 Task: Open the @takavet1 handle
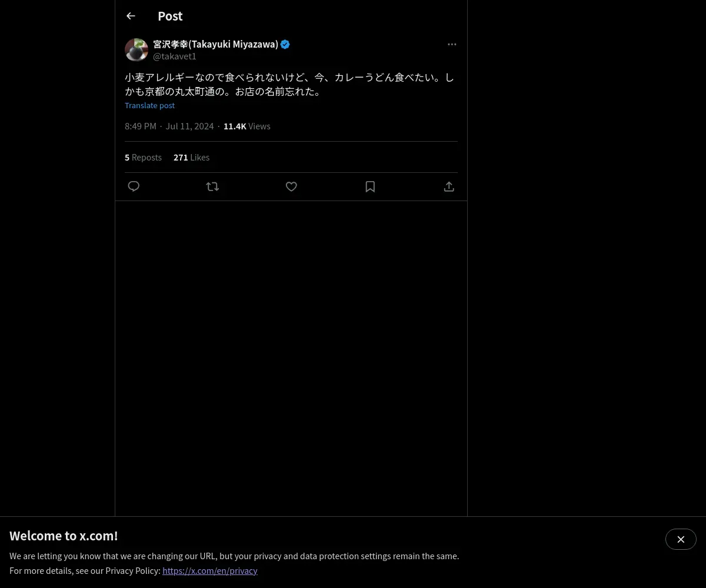pos(175,56)
